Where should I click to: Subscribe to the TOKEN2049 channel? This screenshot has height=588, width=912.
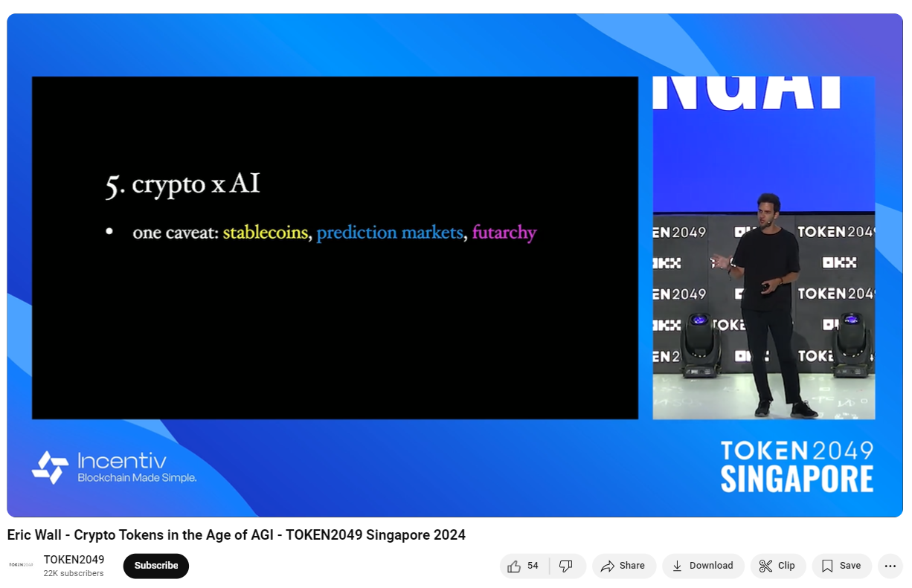click(156, 566)
